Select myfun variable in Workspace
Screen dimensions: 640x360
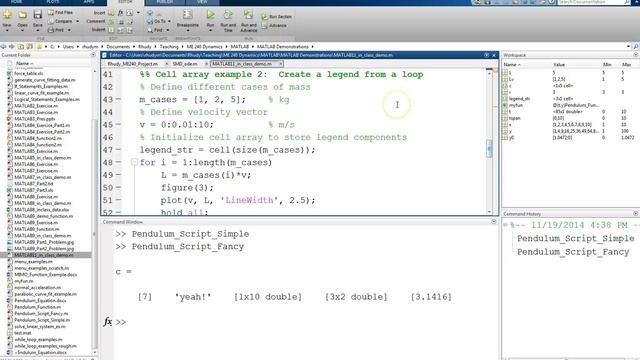tap(516, 105)
